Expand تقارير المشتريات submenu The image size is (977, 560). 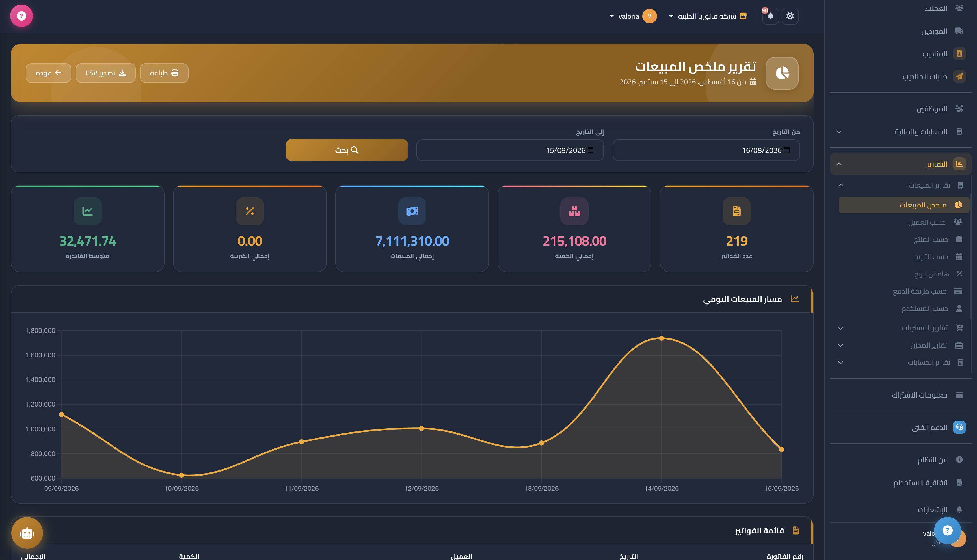pyautogui.click(x=900, y=328)
